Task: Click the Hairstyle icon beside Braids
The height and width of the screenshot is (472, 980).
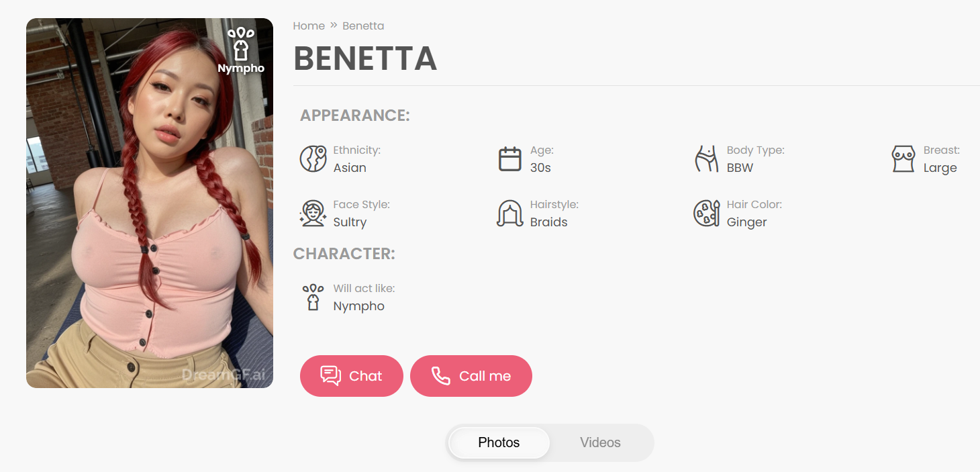Action: [x=510, y=214]
